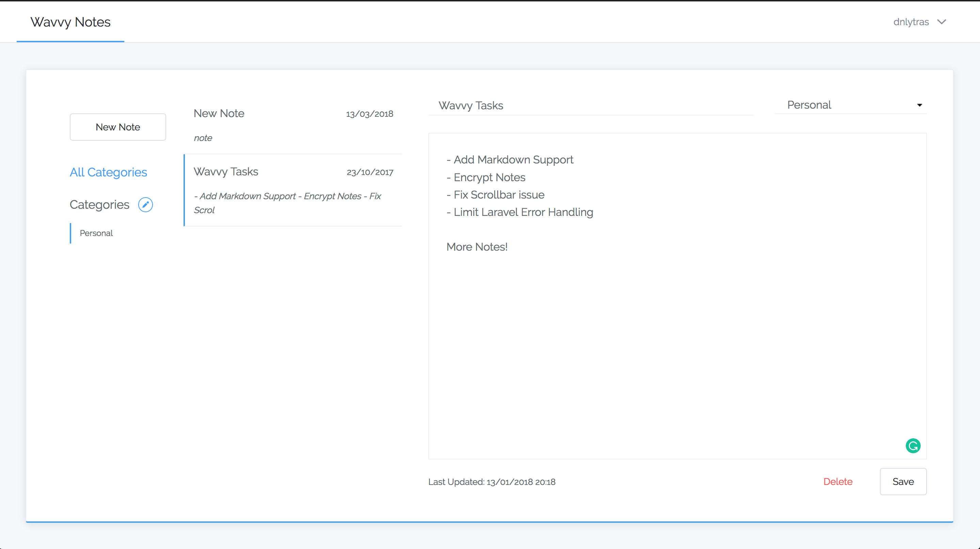Click the green Grammarly icon
Viewport: 980px width, 549px height.
coord(913,445)
